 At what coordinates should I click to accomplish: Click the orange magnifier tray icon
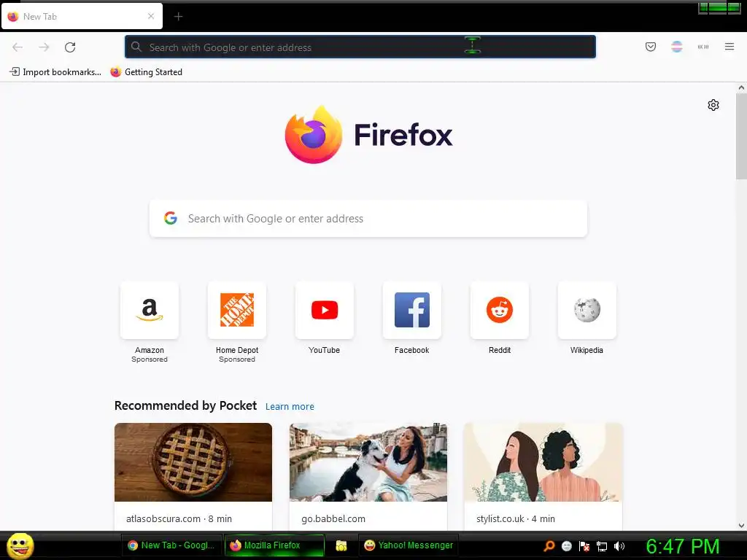[x=549, y=546]
